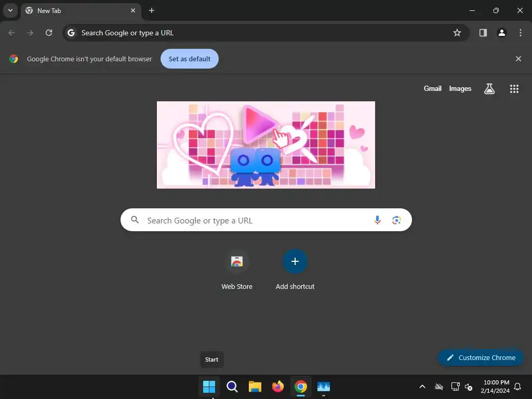Click the Google G icon in address bar
The image size is (532, 399).
coord(71,33)
